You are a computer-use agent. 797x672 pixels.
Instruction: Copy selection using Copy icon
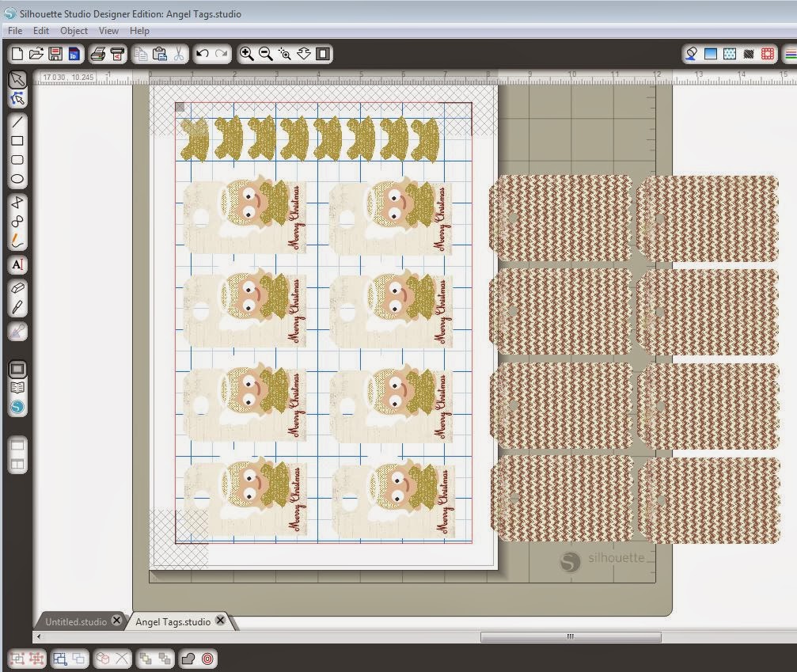[141, 54]
